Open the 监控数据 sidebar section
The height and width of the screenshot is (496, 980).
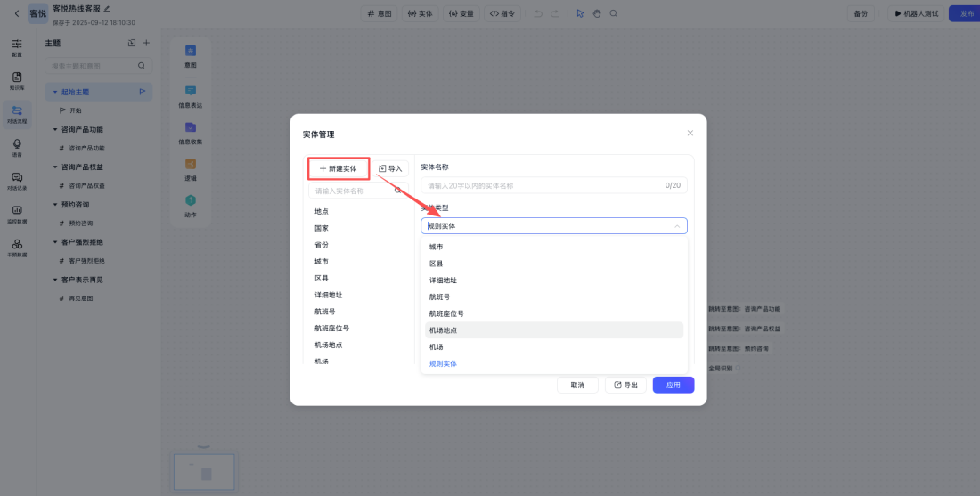tap(17, 215)
